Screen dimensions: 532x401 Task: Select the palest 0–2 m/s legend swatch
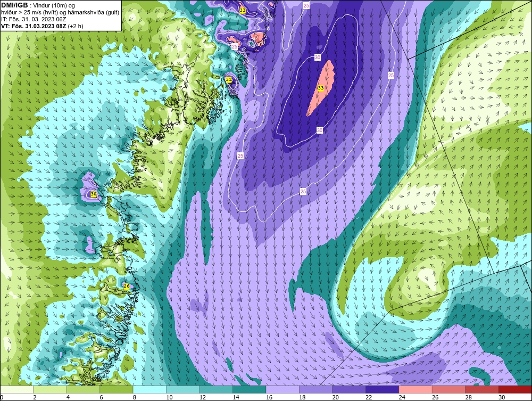point(16,389)
